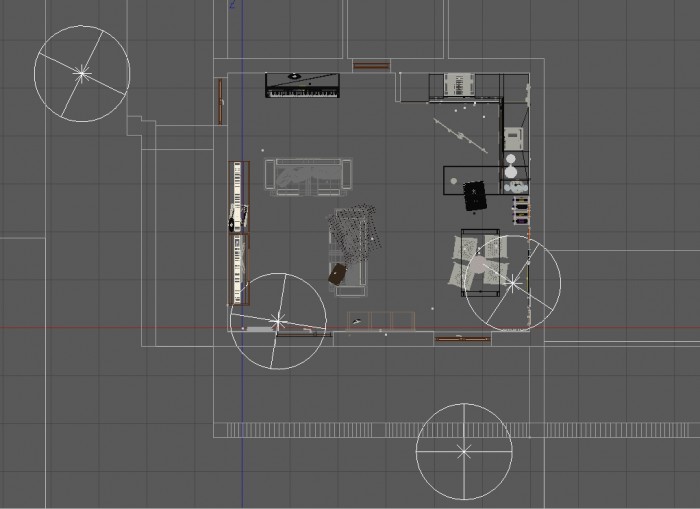This screenshot has width=700, height=509.
Task: Select the brown bag on the armchair
Action: 338,274
